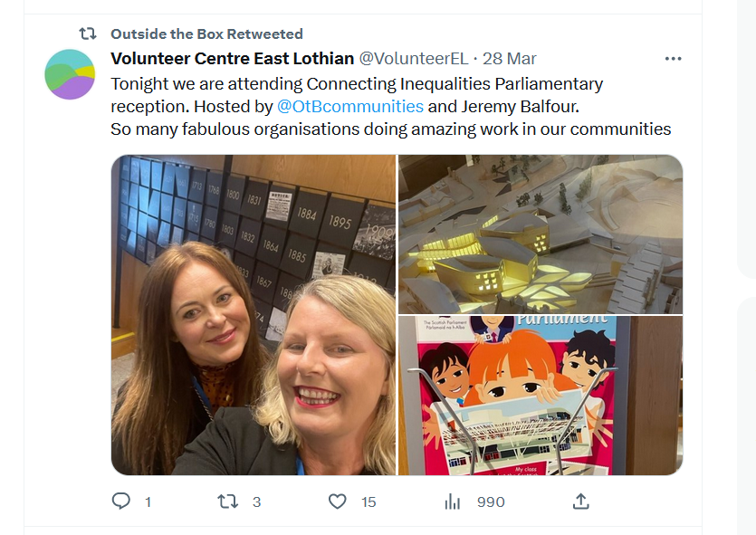Share tweet via upload arrow icon
This screenshot has width=756, height=535.
point(581,502)
